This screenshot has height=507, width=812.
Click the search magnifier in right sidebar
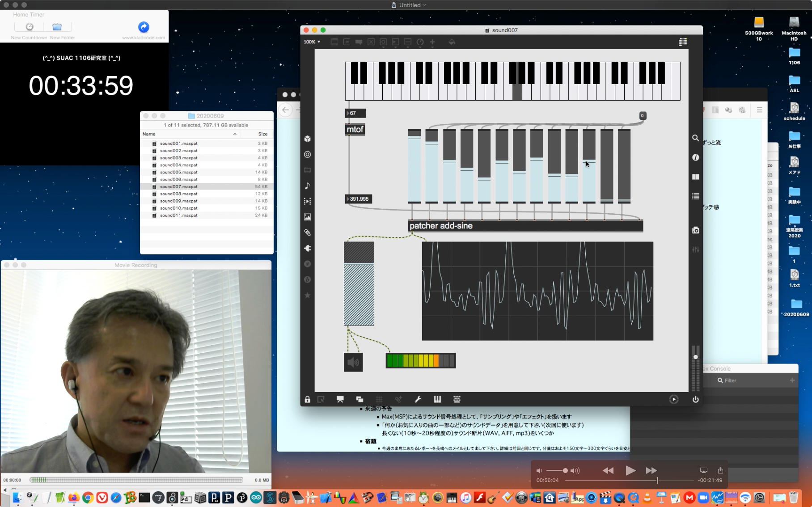pyautogui.click(x=695, y=138)
